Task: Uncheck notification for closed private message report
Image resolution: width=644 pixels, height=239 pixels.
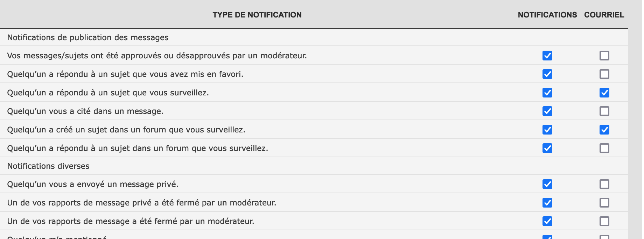Action: [547, 203]
